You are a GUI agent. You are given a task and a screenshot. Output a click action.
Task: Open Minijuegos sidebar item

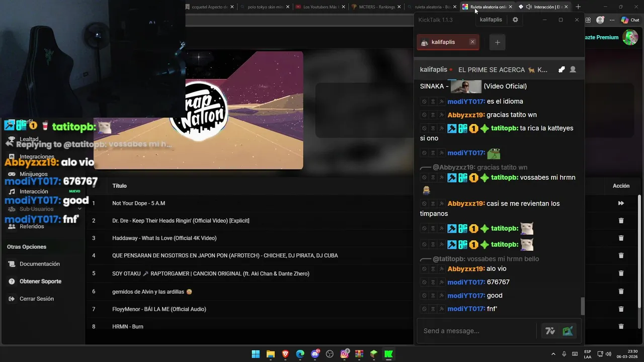[x=34, y=174]
